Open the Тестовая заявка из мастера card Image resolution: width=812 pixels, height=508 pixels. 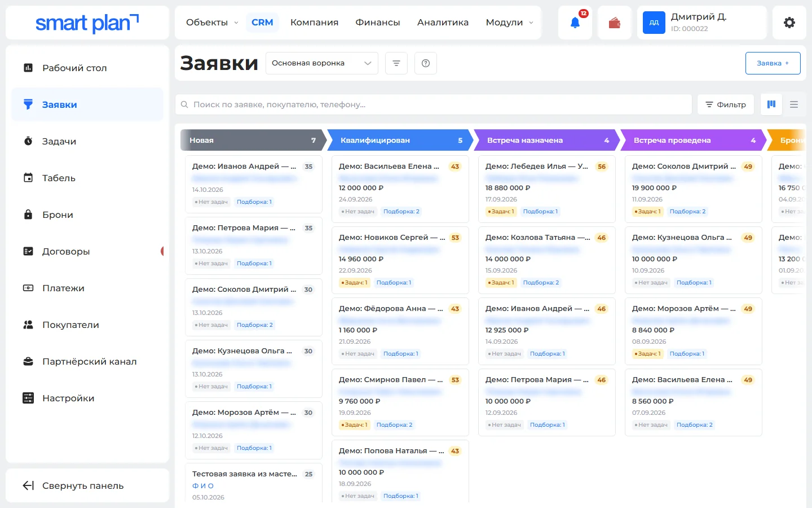(254, 483)
